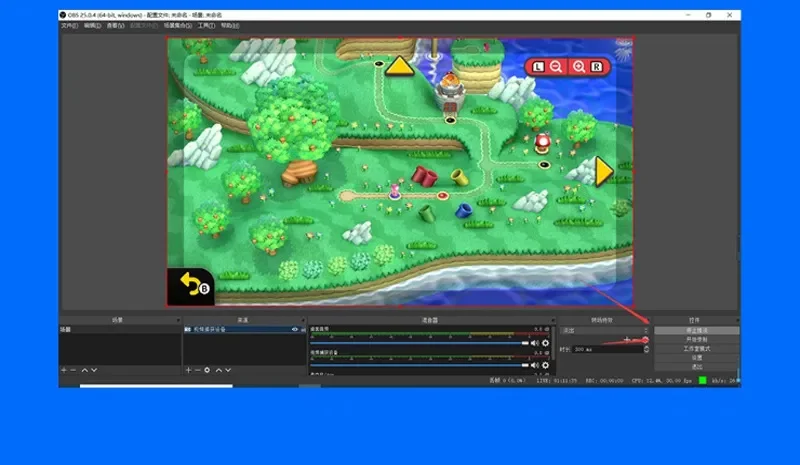Add a transition with the plus icon
Image resolution: width=800 pixels, height=465 pixels.
(627, 340)
